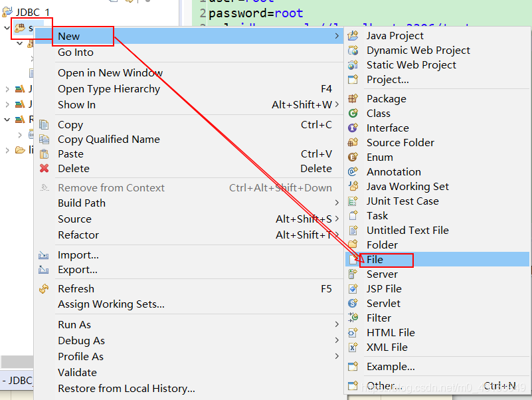Viewport: 532px width, 400px height.
Task: Click the Server icon
Action: [353, 274]
